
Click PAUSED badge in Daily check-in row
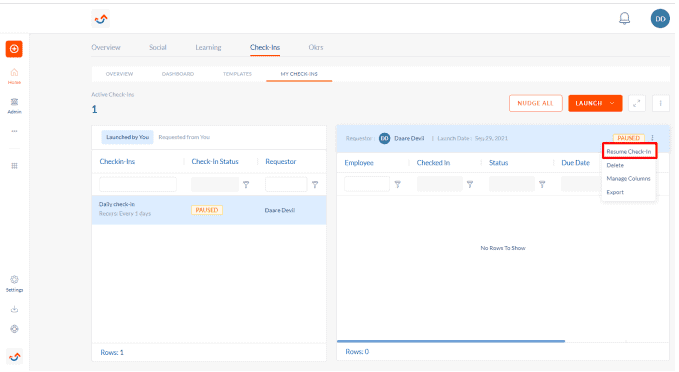[x=207, y=210]
